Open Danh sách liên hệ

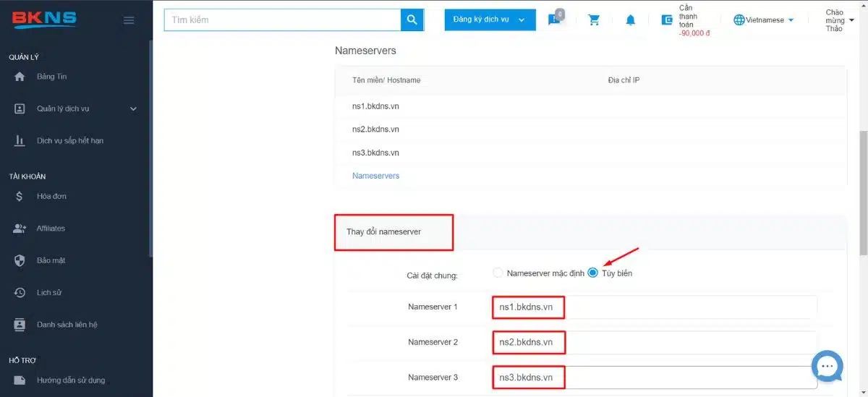point(67,325)
